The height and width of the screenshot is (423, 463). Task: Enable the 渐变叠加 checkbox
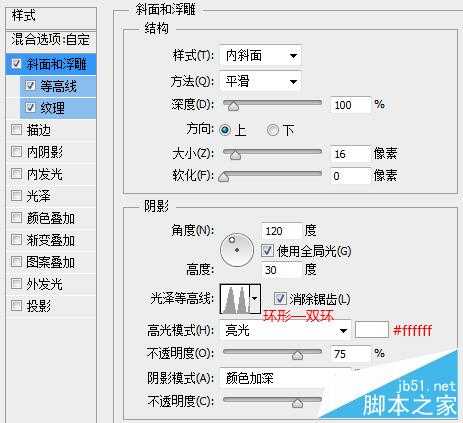[x=16, y=240]
